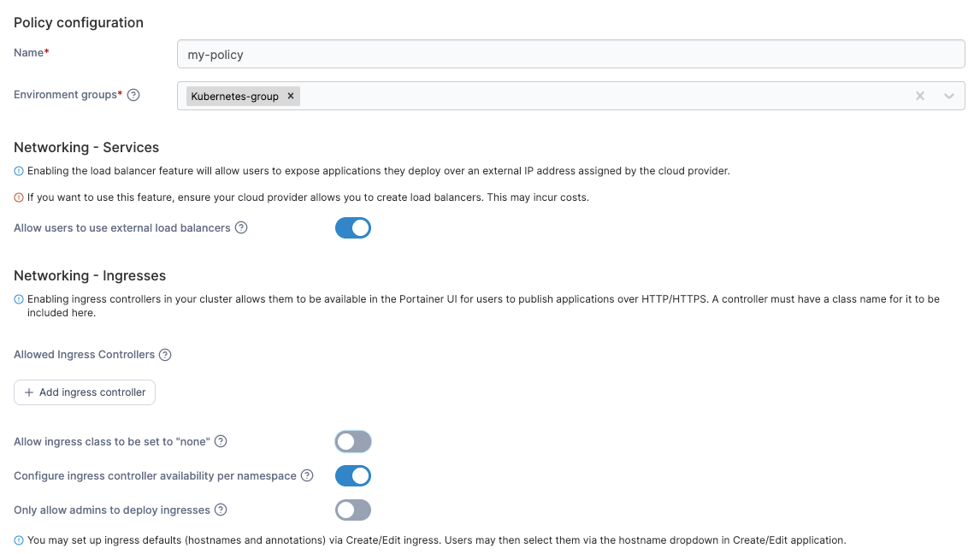Click help icon next to Allowed Ingress Controllers
The width and height of the screenshot is (980, 554).
click(165, 355)
